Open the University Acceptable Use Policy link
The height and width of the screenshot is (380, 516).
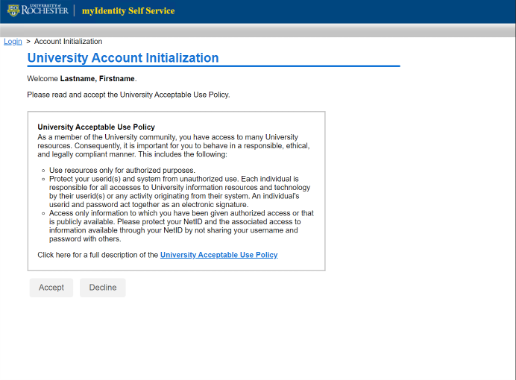(219, 255)
